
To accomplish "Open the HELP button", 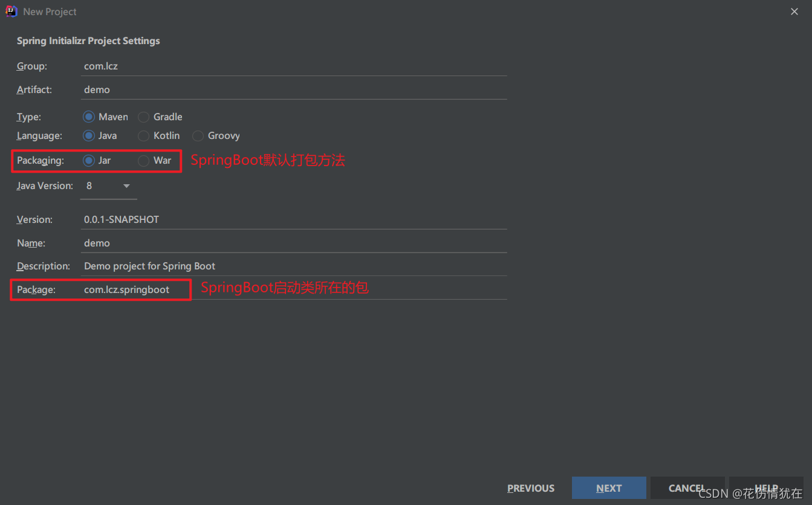I will 766,488.
